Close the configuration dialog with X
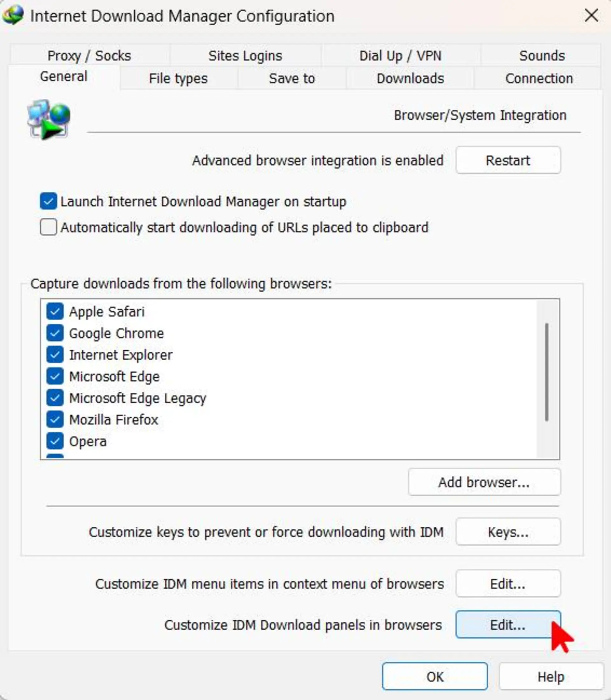The image size is (611, 700). pos(591,15)
